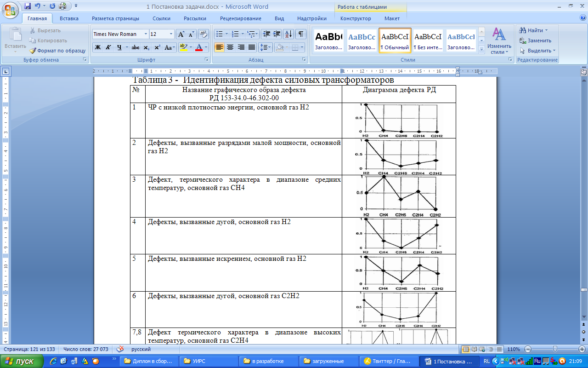
Task: Select Без интервала style in gallery
Action: click(x=428, y=40)
